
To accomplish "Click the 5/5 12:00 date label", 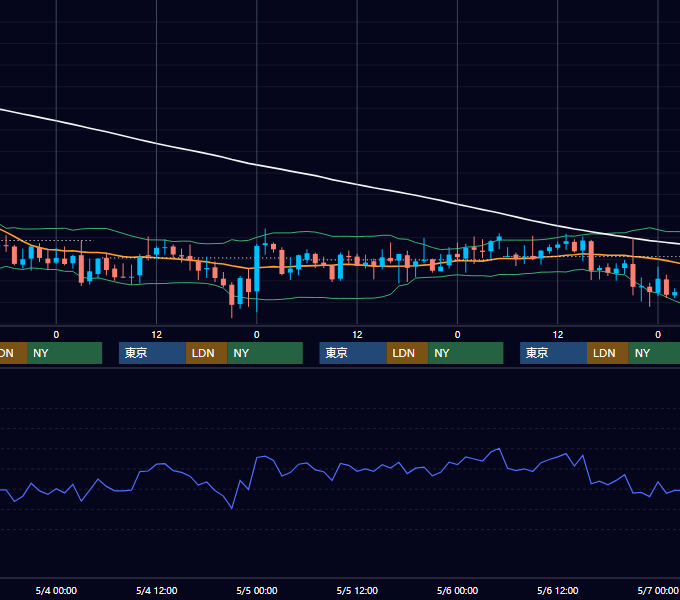I will point(357,590).
